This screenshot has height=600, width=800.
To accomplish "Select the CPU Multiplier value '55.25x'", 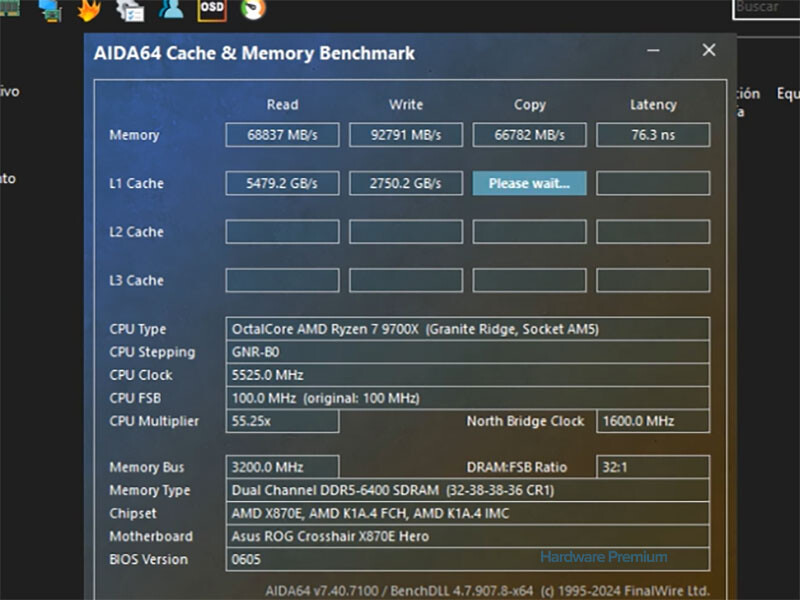I will coord(283,421).
